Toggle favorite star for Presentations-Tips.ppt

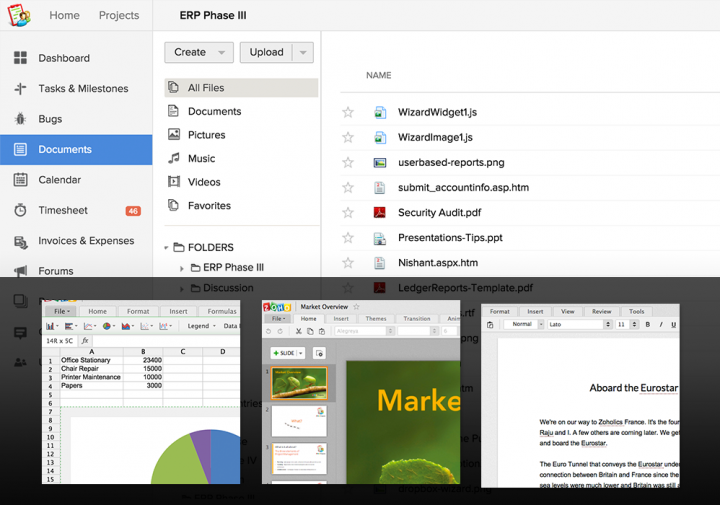pos(348,238)
